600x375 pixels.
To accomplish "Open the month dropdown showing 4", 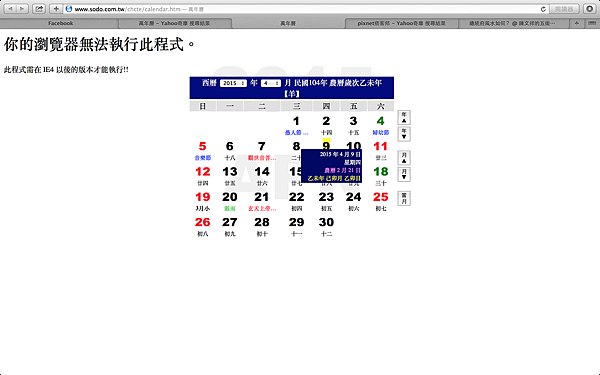I will tap(271, 83).
